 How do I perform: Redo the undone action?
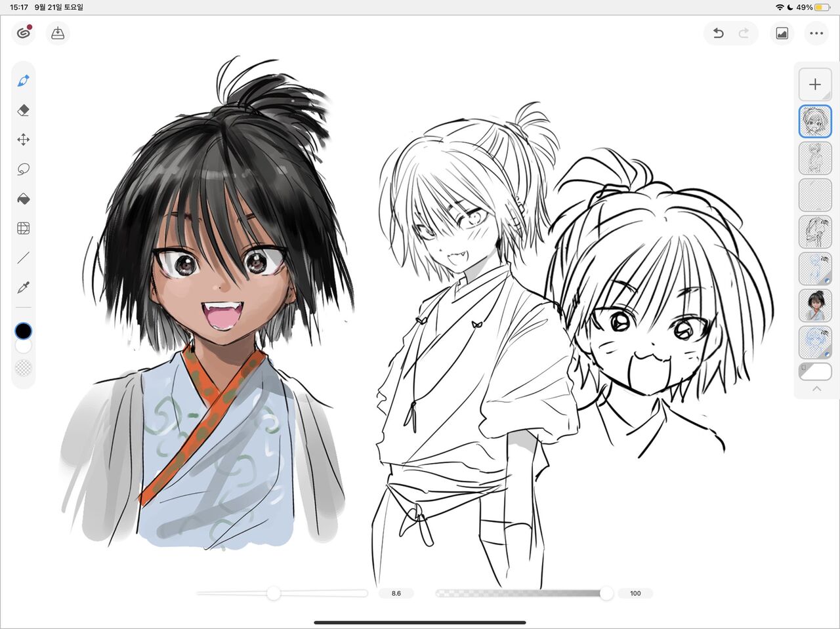pyautogui.click(x=744, y=33)
